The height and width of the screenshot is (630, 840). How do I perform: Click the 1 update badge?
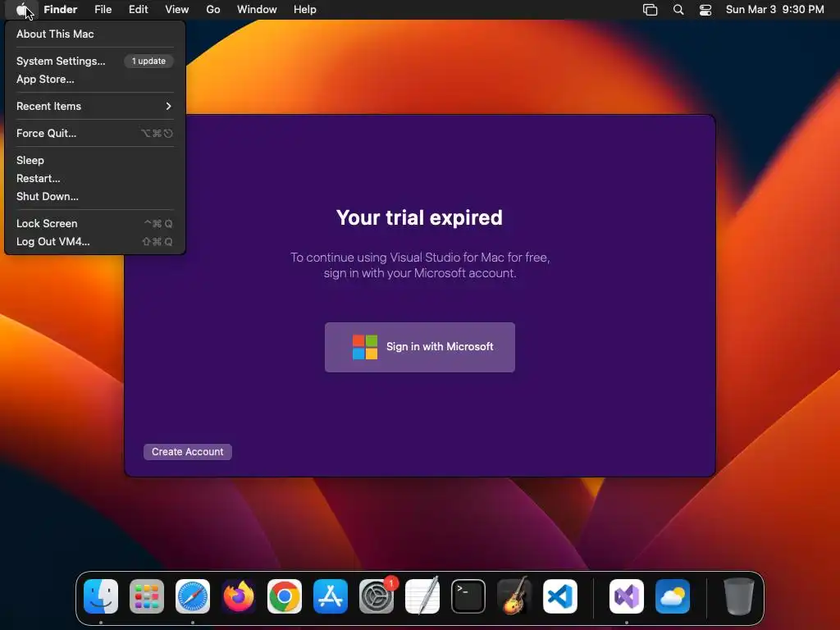pyautogui.click(x=149, y=61)
